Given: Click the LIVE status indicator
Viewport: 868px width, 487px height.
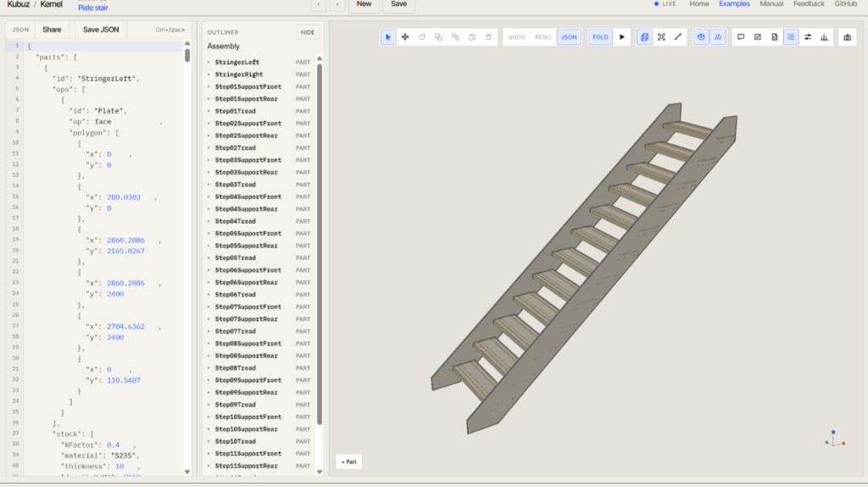Looking at the screenshot, I should pyautogui.click(x=665, y=4).
